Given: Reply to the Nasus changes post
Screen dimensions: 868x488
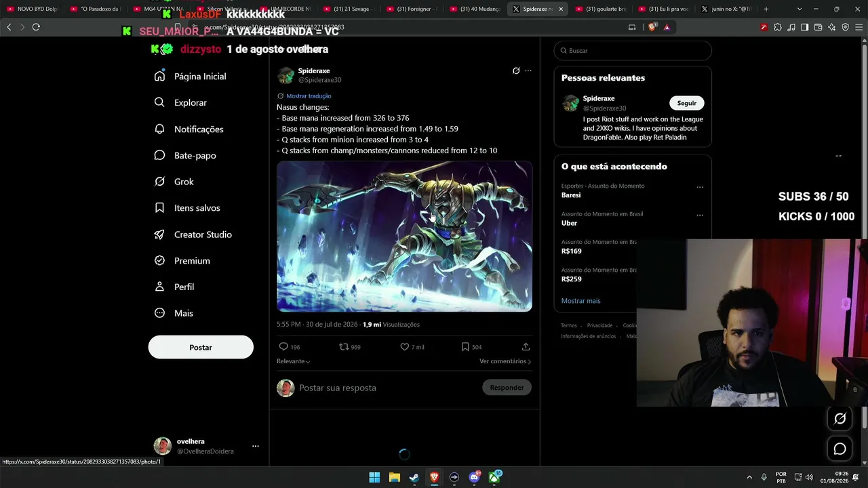Looking at the screenshot, I should [283, 347].
